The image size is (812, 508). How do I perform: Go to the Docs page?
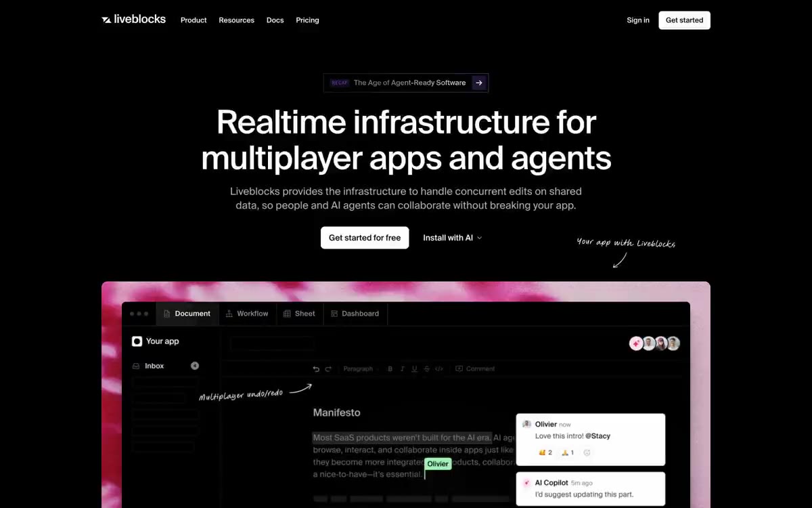pyautogui.click(x=275, y=20)
